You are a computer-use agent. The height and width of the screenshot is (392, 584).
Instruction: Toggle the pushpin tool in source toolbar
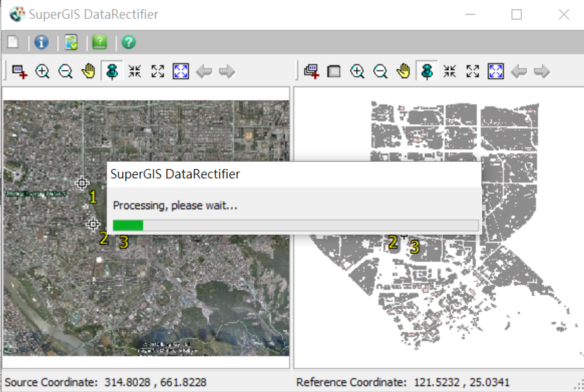click(x=112, y=71)
